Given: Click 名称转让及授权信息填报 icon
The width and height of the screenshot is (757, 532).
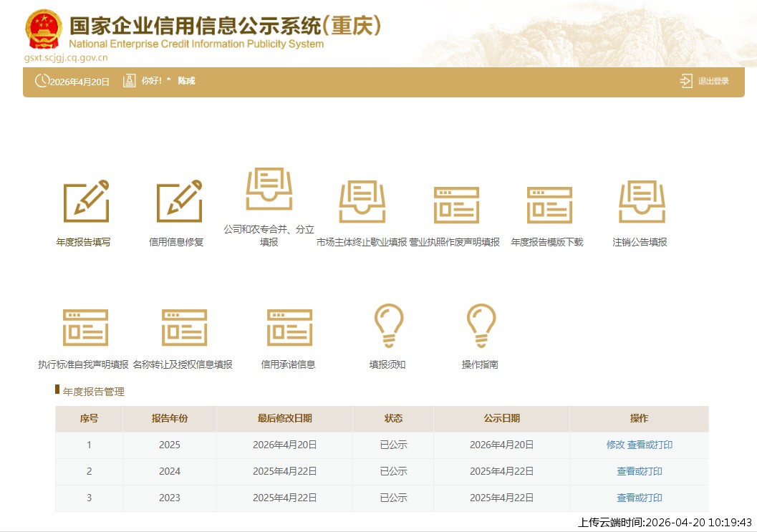Looking at the screenshot, I should [x=184, y=327].
